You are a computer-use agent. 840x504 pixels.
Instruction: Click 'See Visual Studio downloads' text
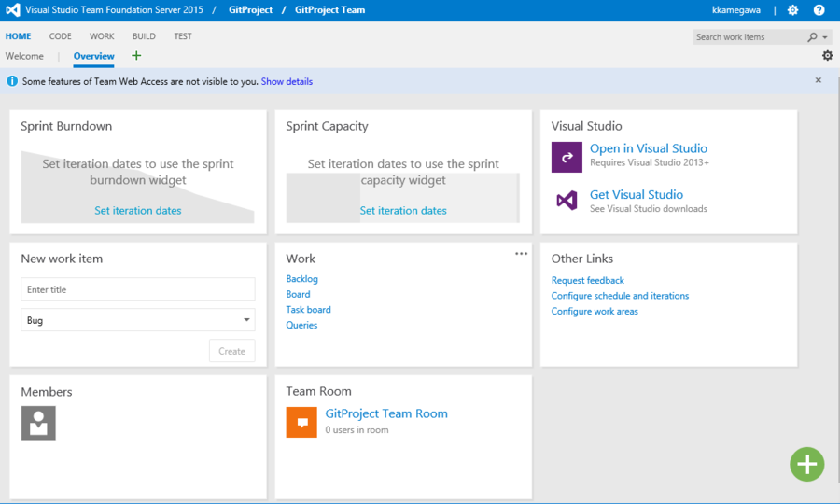[649, 209]
